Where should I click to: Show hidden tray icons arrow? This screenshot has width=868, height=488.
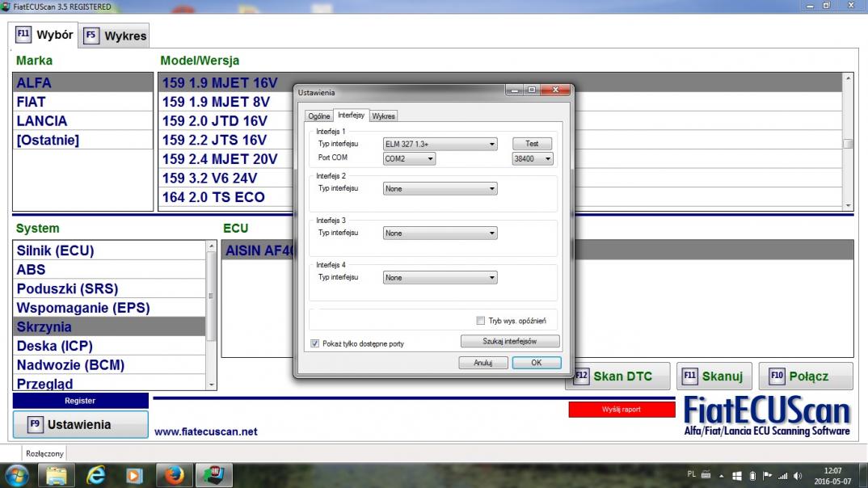pyautogui.click(x=721, y=476)
